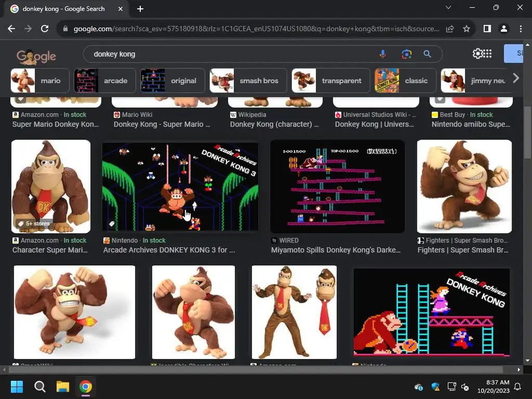Open Fighters | Super Smash Br... caption link

pos(463,250)
